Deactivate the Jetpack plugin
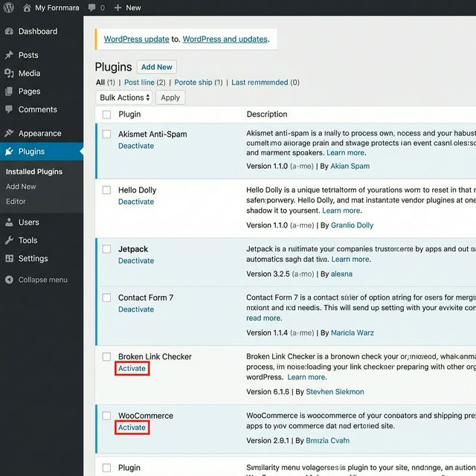 (x=135, y=261)
